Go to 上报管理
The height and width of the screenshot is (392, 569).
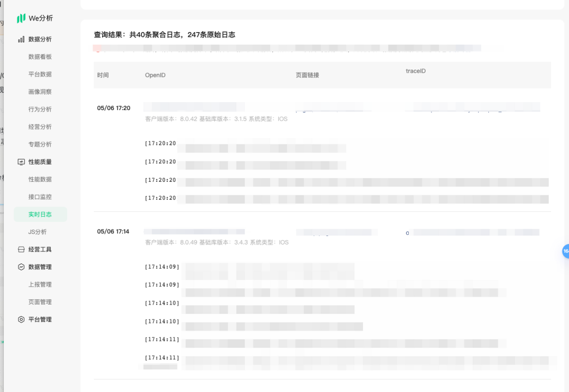[x=40, y=285]
